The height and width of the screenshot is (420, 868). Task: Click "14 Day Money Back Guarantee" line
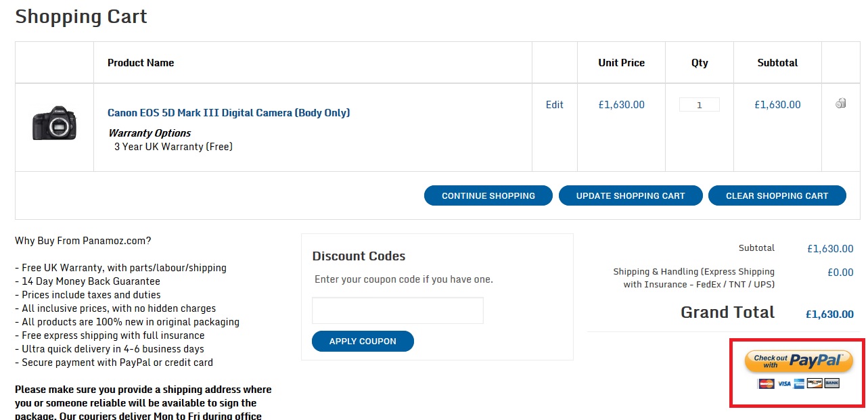click(88, 281)
